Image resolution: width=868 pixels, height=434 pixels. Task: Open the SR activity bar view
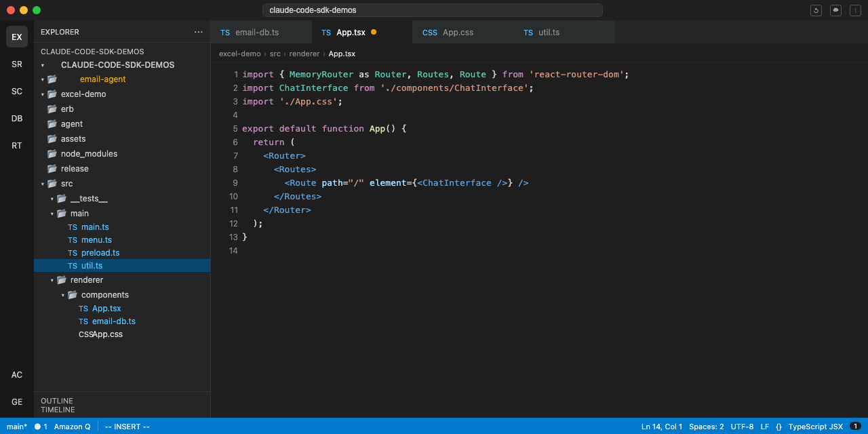[x=17, y=64]
